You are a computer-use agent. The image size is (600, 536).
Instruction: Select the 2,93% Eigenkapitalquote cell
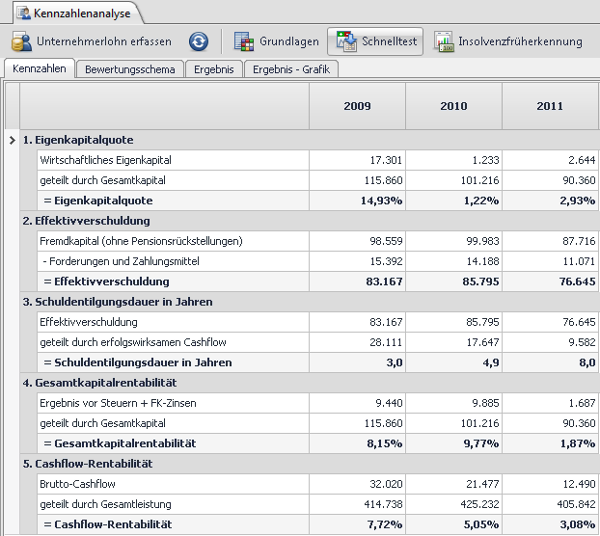pyautogui.click(x=550, y=200)
